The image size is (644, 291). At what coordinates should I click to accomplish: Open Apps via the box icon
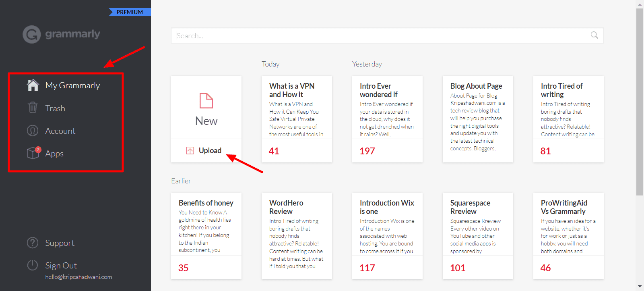click(33, 153)
